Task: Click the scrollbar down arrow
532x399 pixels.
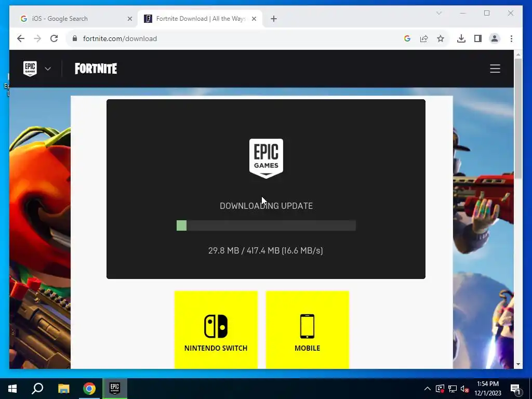Action: click(x=518, y=364)
